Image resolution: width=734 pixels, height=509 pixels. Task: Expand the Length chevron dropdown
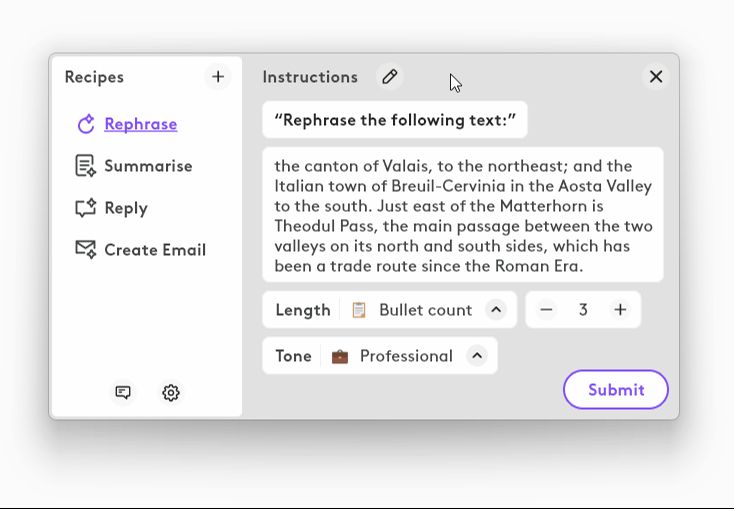pyautogui.click(x=496, y=310)
